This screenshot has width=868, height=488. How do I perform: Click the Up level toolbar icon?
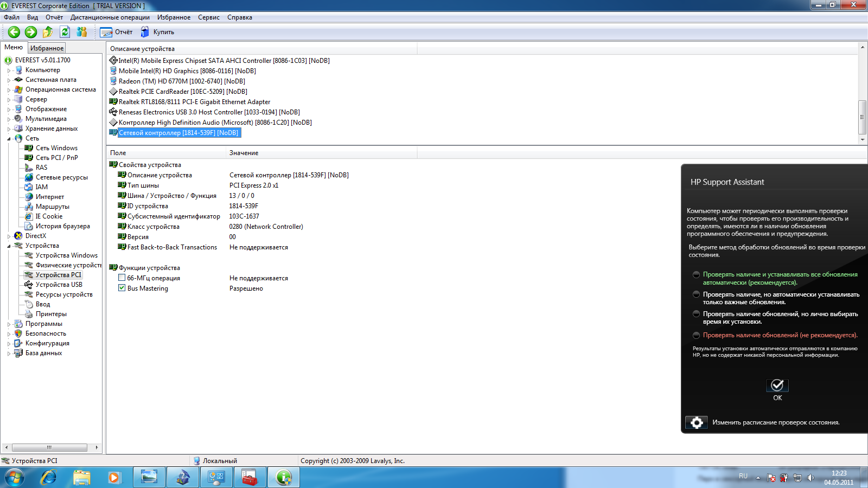(48, 32)
